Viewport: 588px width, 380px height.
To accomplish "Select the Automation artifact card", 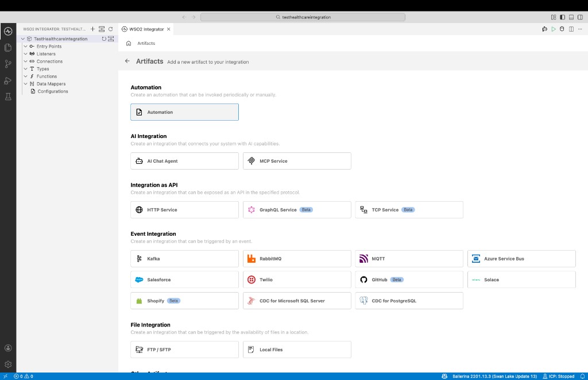I will [184, 112].
